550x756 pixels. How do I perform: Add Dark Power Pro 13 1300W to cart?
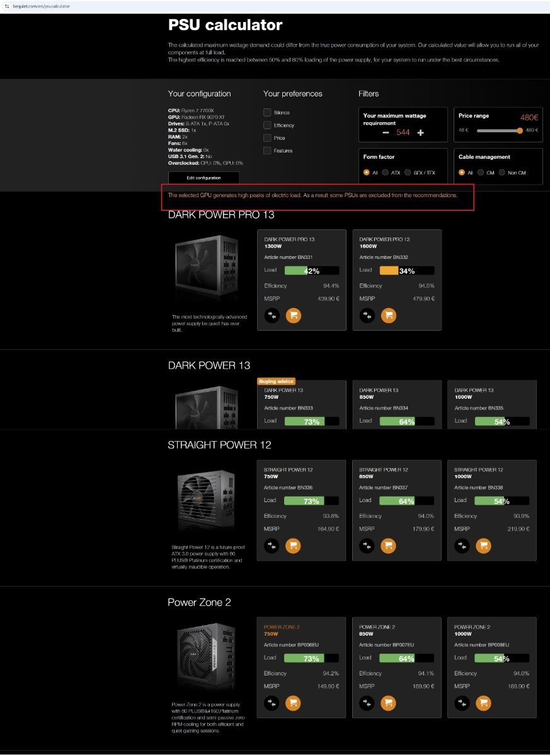click(x=293, y=316)
